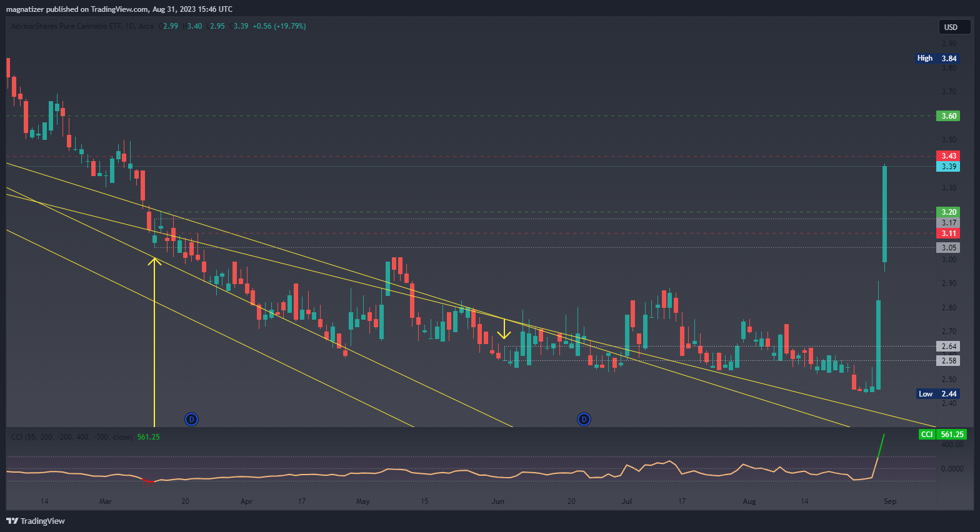Click the gray 3.05 price level label
Screen dimensions: 980x532
click(x=949, y=248)
